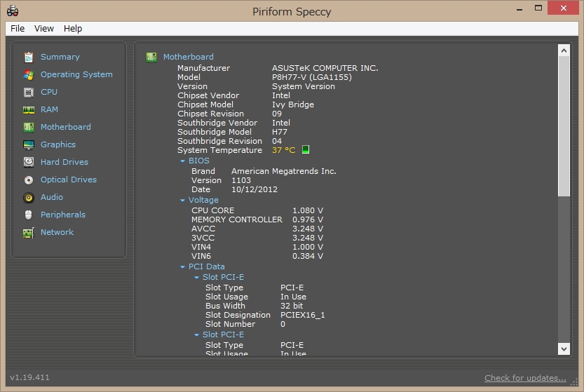Collapse the BIOS section
The width and height of the screenshot is (584, 392).
coord(183,161)
